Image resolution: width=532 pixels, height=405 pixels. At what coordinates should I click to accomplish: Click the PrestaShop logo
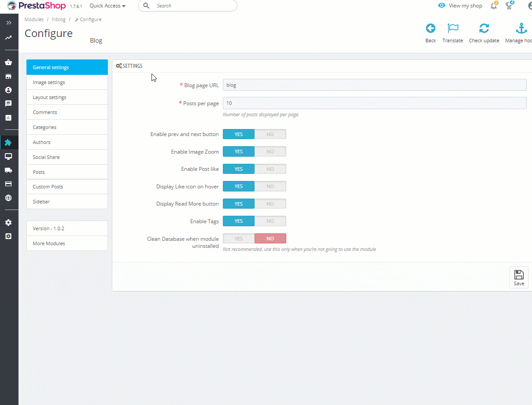[36, 6]
